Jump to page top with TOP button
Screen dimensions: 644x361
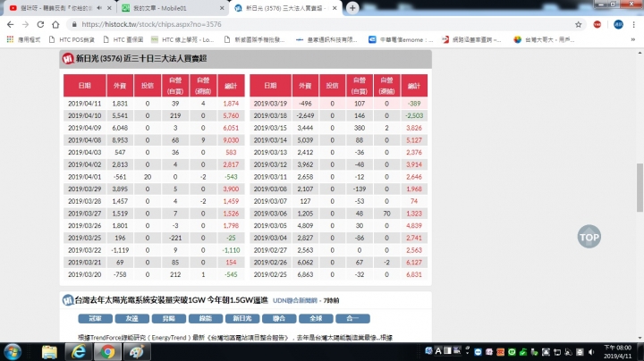[589, 237]
